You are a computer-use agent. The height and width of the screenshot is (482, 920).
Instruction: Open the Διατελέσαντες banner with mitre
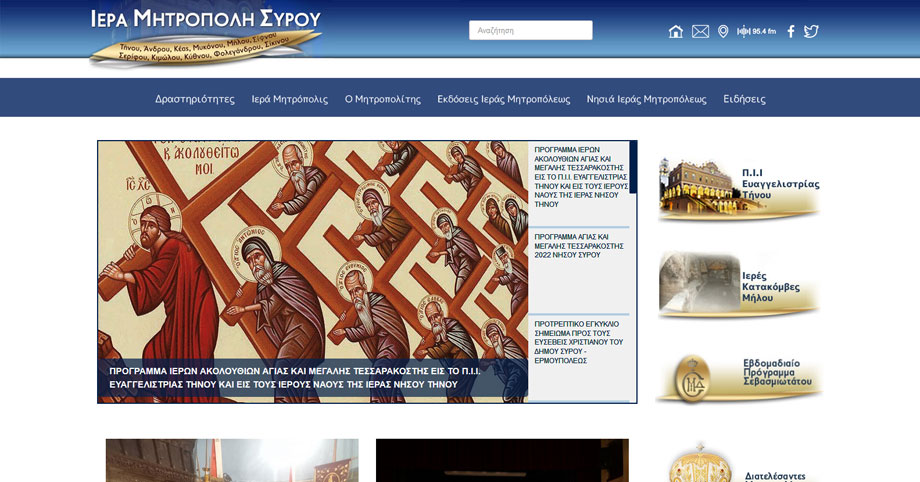(x=739, y=463)
